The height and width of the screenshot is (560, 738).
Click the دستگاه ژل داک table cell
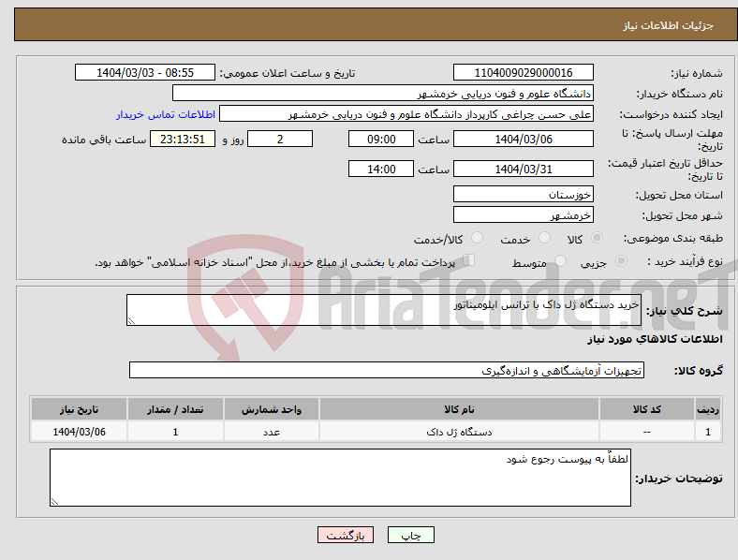pyautogui.click(x=459, y=432)
